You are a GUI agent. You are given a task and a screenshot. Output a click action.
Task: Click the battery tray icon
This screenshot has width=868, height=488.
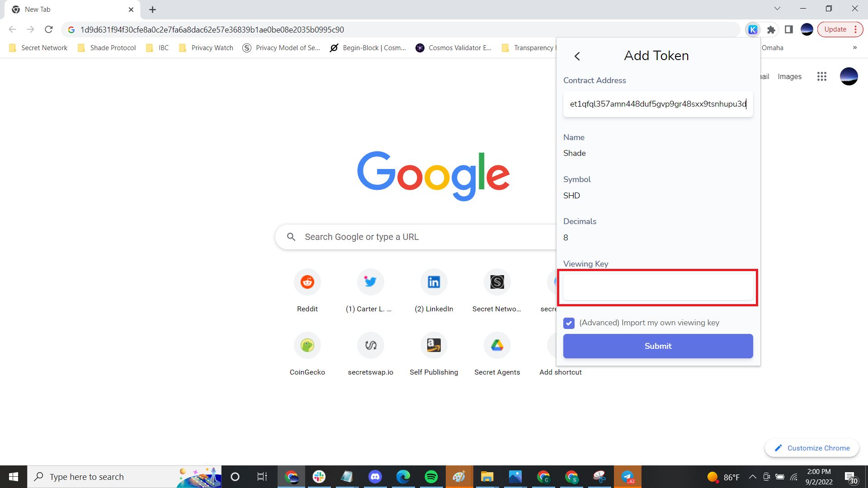pos(780,477)
